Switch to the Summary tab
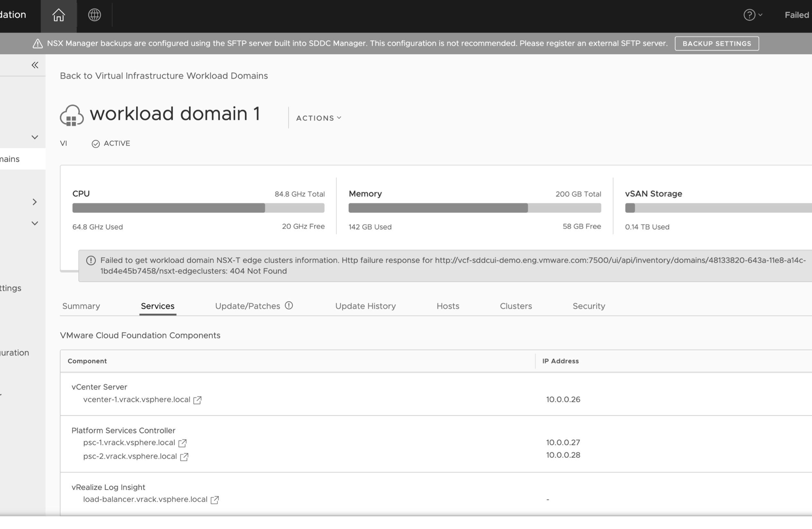 point(81,306)
